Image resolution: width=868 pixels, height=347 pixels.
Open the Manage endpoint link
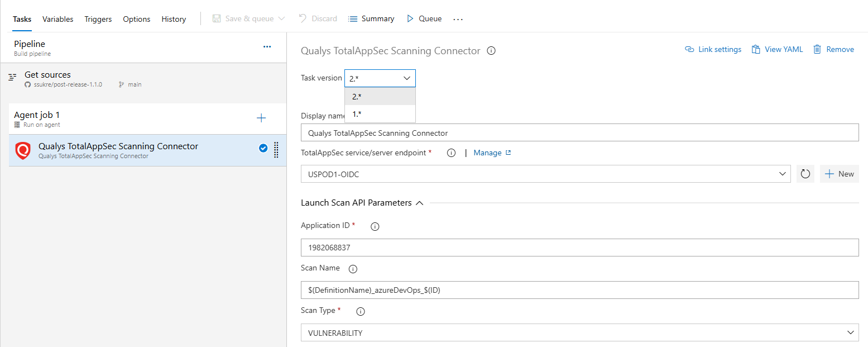tap(492, 153)
